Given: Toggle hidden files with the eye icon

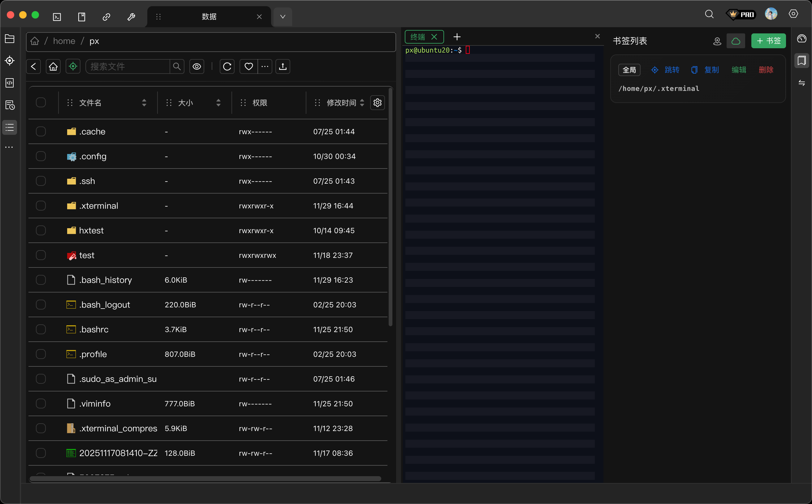Looking at the screenshot, I should pyautogui.click(x=197, y=67).
